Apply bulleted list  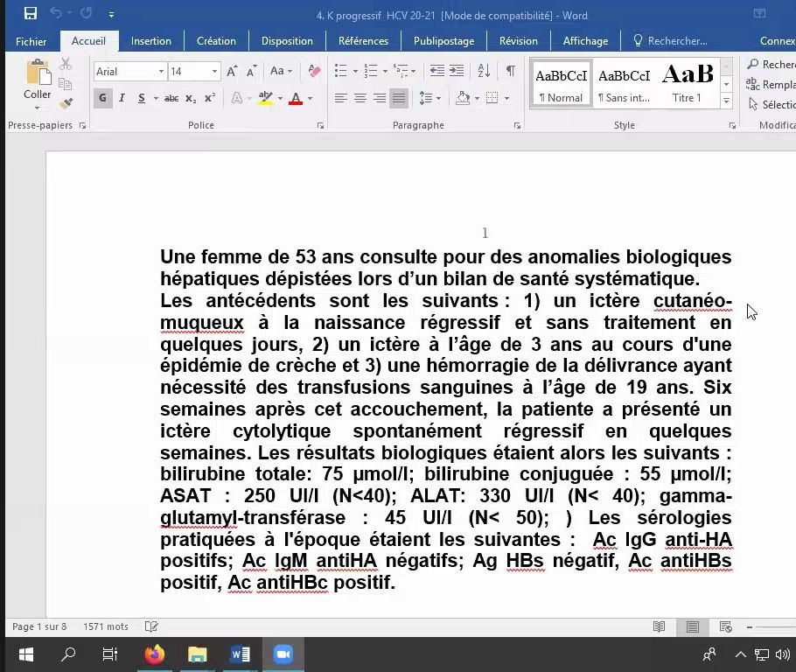coord(340,71)
